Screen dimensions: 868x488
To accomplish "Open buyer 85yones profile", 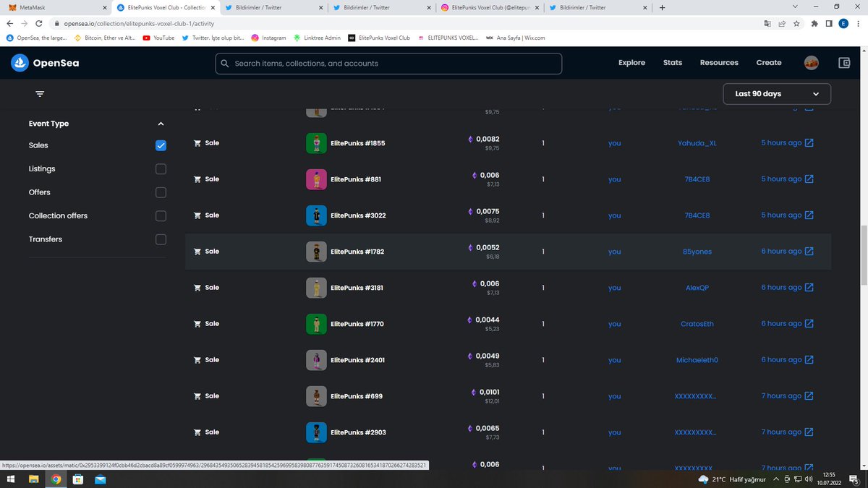I will click(x=697, y=252).
